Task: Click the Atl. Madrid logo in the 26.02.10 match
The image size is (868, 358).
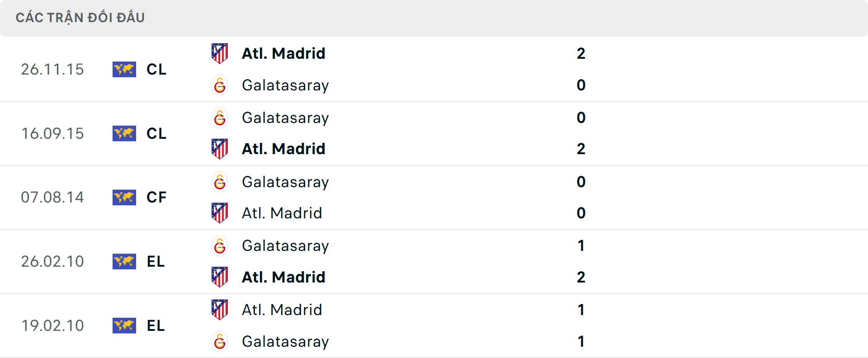Action: tap(220, 277)
